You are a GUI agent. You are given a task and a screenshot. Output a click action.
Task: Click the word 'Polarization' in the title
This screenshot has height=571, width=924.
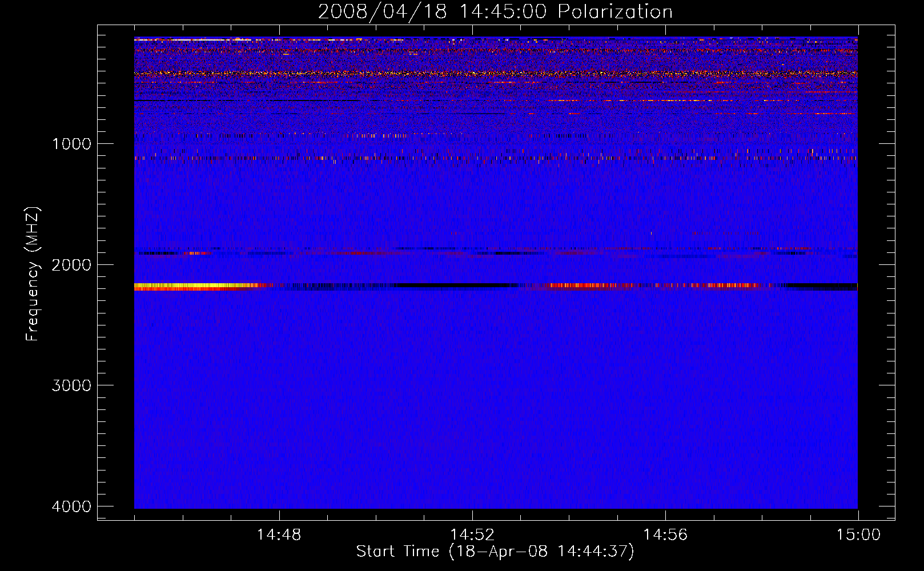615,12
